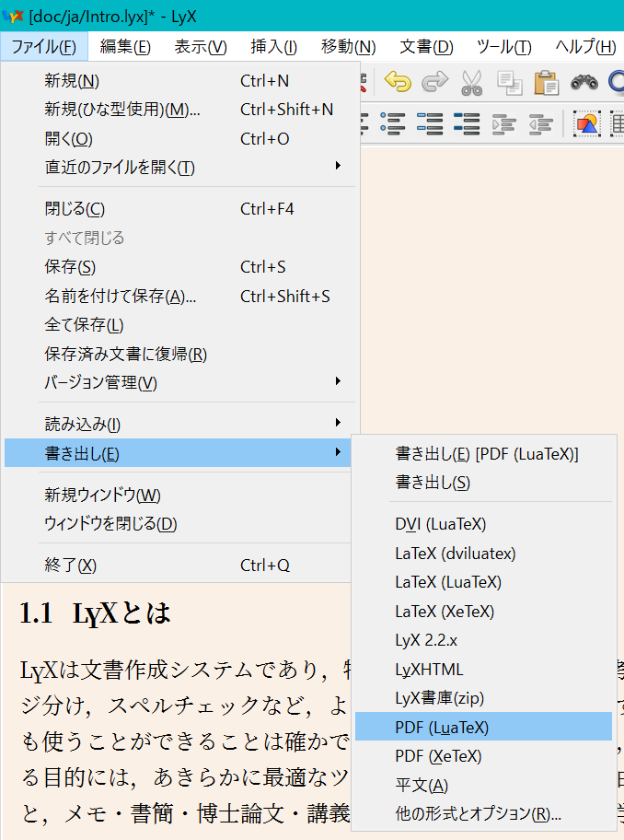Export as LaTeX (dviluatex)
624x840 pixels.
coord(484,554)
